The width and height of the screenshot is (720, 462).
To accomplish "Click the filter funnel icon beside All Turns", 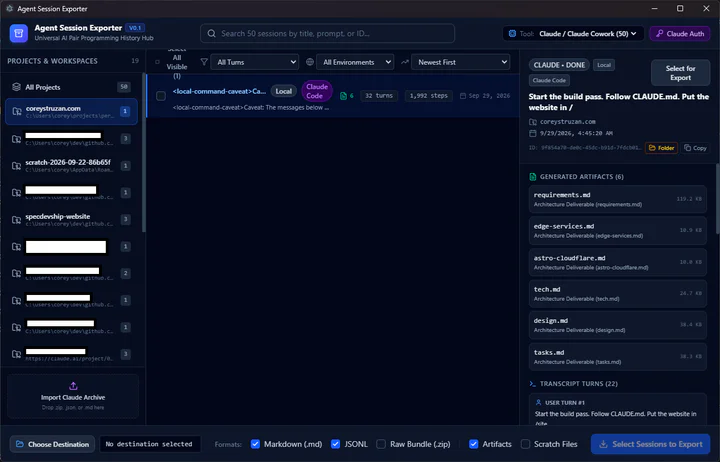I will [204, 62].
